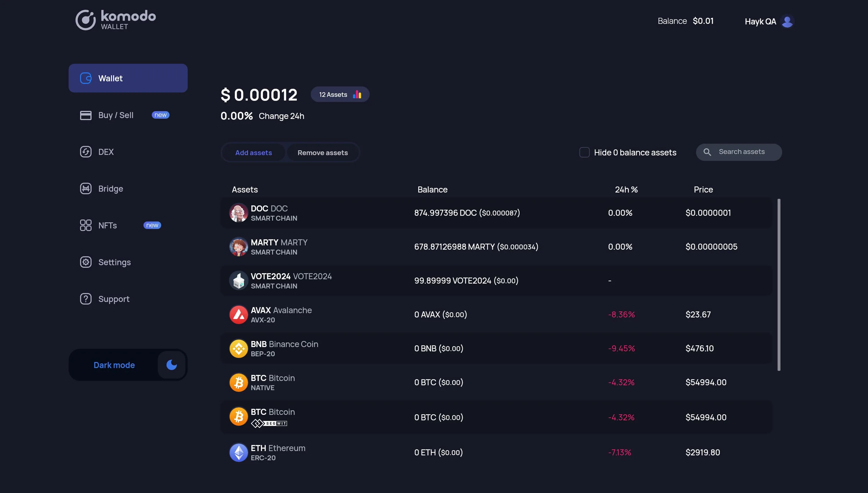868x493 pixels.
Task: Focus the Search assets input field
Action: pos(739,152)
